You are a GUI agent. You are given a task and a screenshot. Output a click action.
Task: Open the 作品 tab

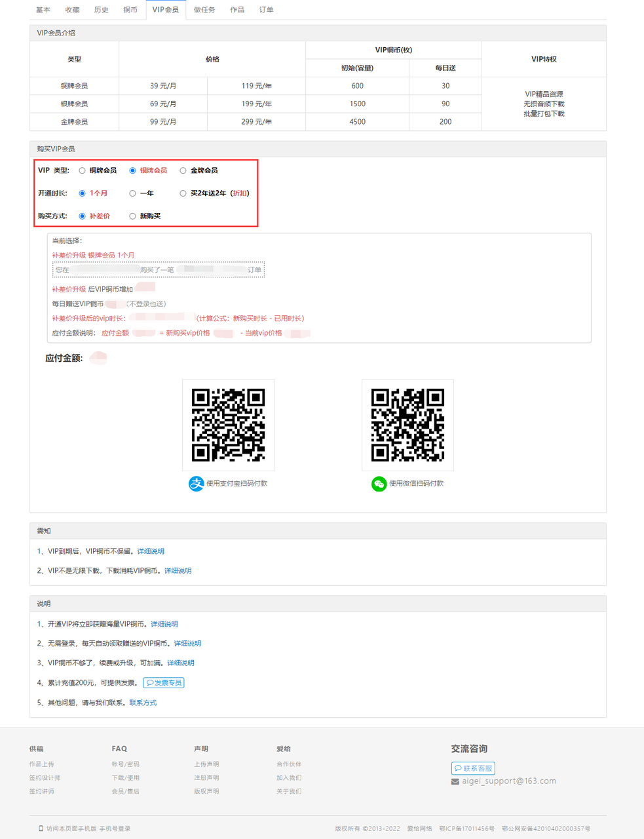point(237,10)
